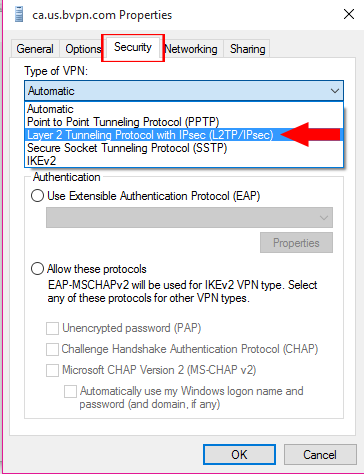This screenshot has height=474, width=364.
Task: Click the EAP Properties button
Action: [x=296, y=243]
